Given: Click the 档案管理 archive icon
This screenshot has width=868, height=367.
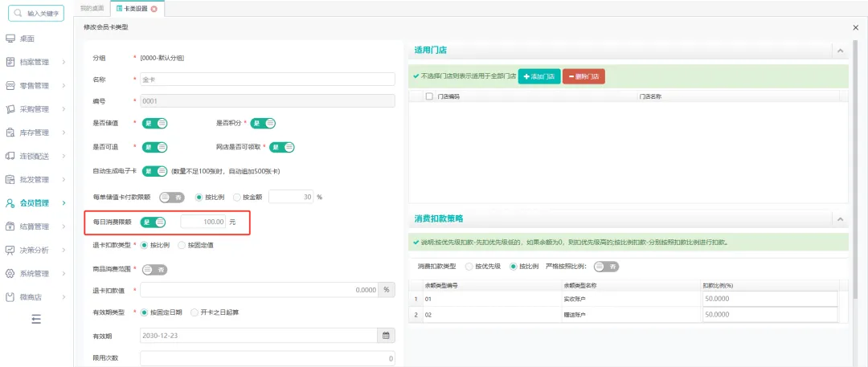Looking at the screenshot, I should [10, 62].
